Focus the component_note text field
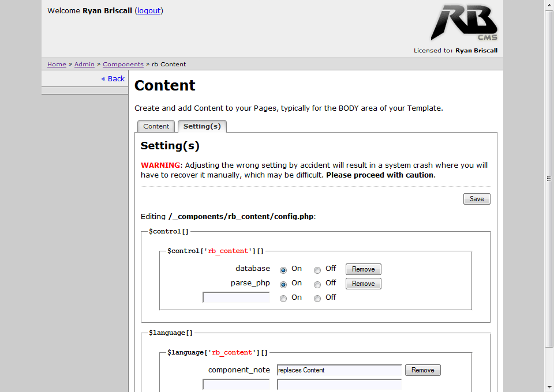This screenshot has width=554, height=392. 339,370
